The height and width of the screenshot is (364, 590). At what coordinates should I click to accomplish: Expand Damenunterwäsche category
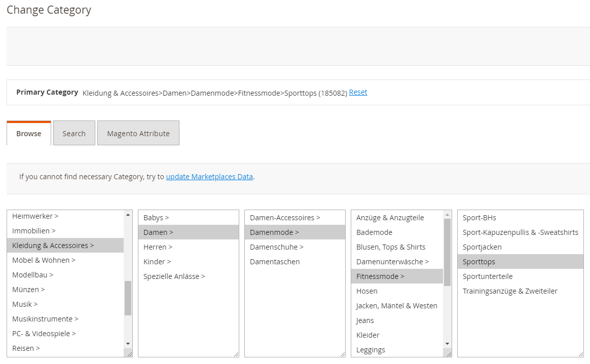coord(392,261)
